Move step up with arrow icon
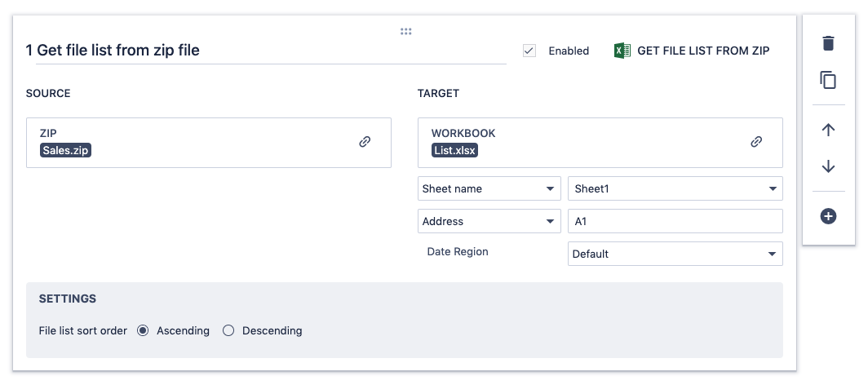This screenshot has height=385, width=868. pyautogui.click(x=828, y=130)
